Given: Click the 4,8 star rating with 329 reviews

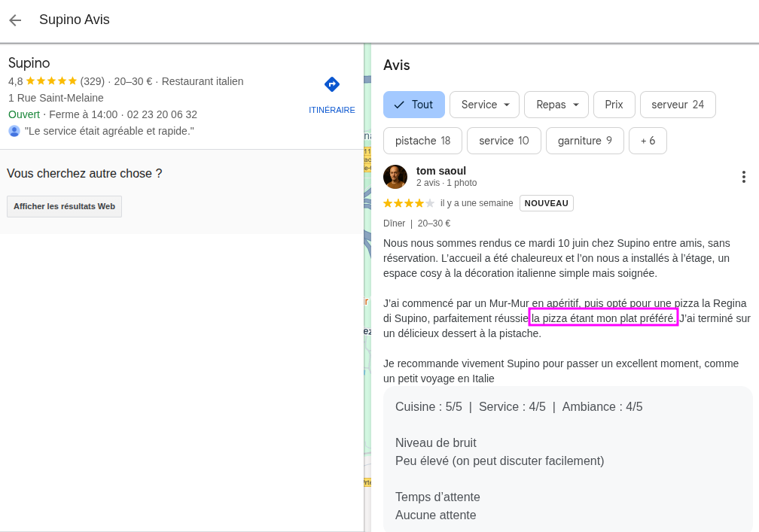Looking at the screenshot, I should (x=56, y=81).
